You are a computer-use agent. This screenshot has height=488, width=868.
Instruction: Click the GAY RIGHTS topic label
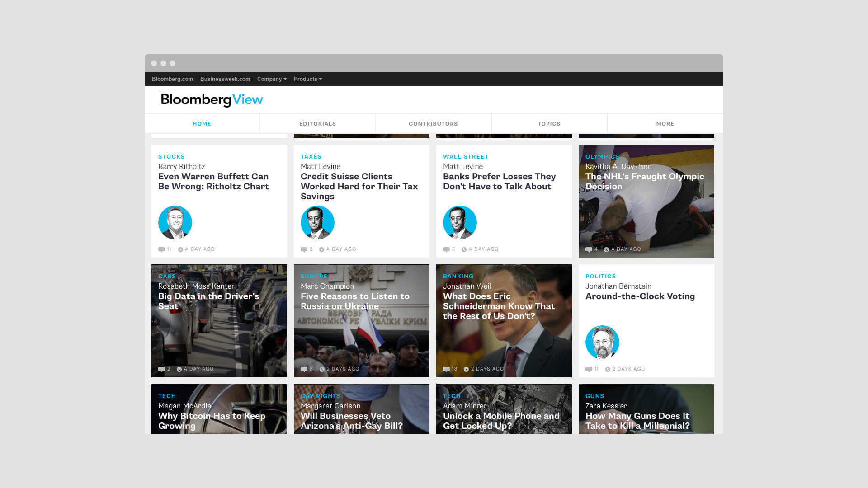[x=321, y=396]
